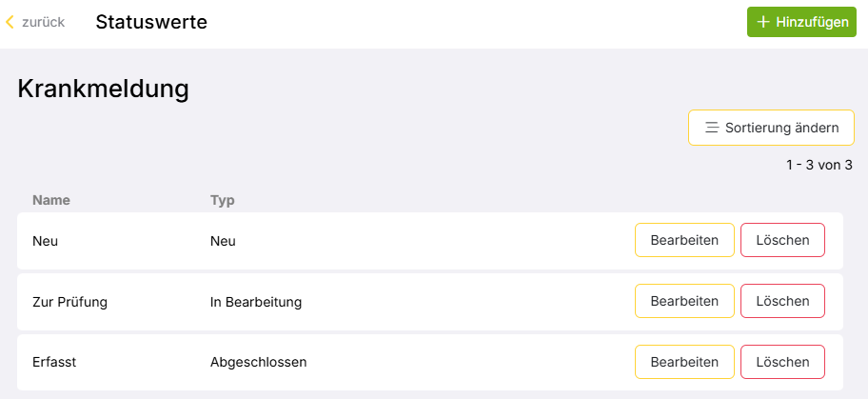Click Löschen for Zur Prüfung
This screenshot has height=399, width=868.
click(782, 301)
